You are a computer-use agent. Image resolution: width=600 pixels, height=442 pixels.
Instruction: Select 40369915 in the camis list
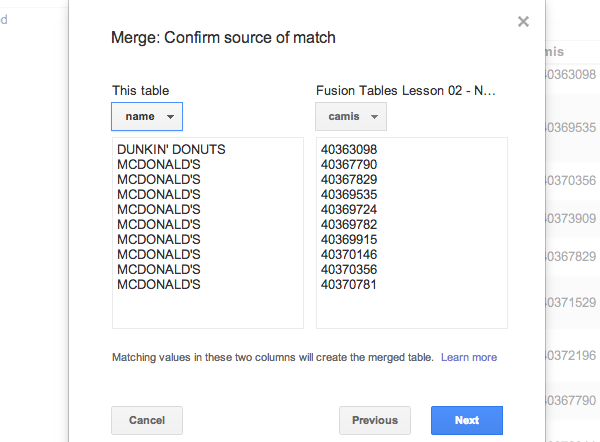click(x=349, y=239)
